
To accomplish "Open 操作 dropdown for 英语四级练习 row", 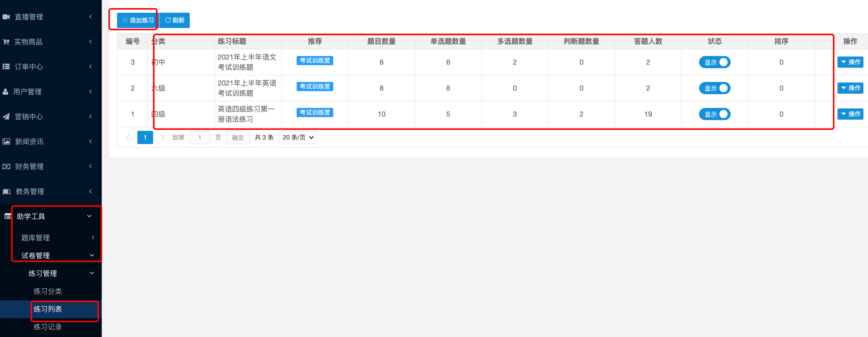I will coord(850,114).
